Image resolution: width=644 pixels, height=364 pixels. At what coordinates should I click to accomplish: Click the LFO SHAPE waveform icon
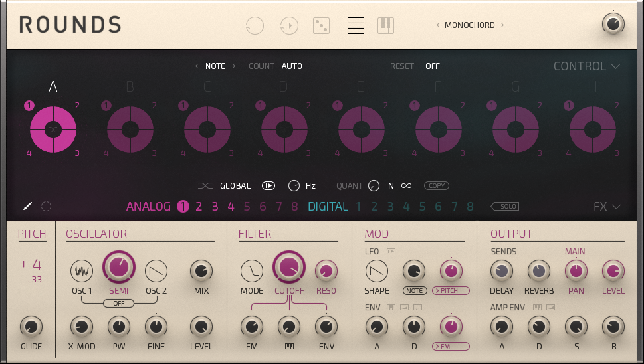tap(377, 270)
